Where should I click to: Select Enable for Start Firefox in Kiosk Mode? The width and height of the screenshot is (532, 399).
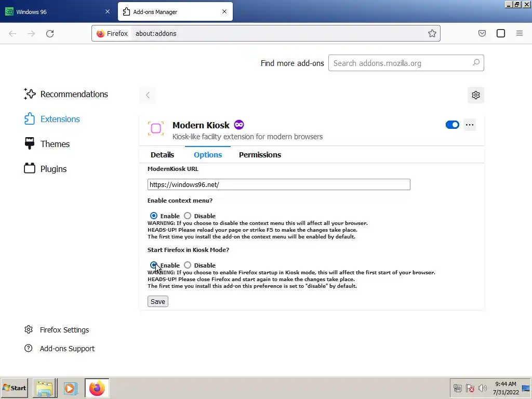(154, 265)
